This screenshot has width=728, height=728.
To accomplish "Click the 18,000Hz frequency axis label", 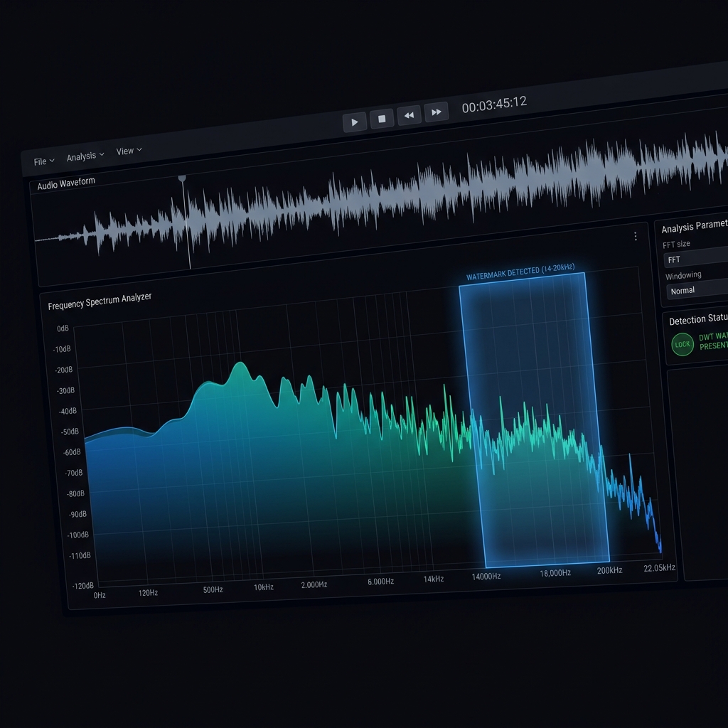I will click(555, 573).
